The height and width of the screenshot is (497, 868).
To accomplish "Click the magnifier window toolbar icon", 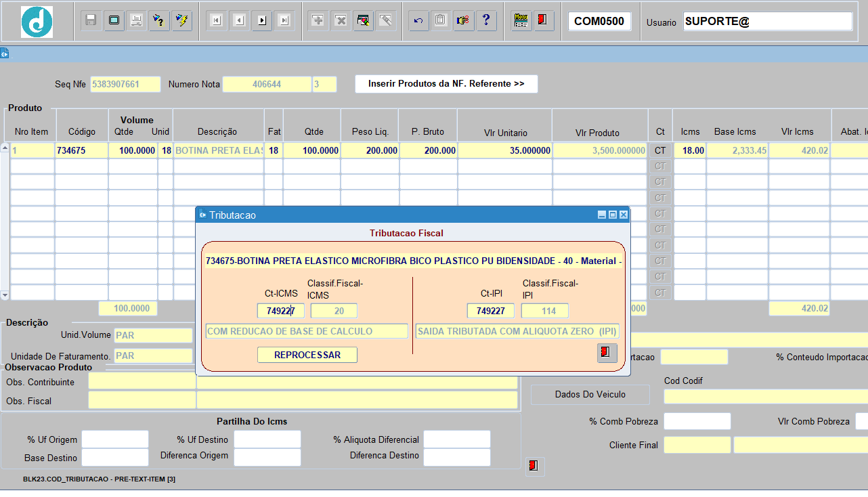I will coord(363,20).
